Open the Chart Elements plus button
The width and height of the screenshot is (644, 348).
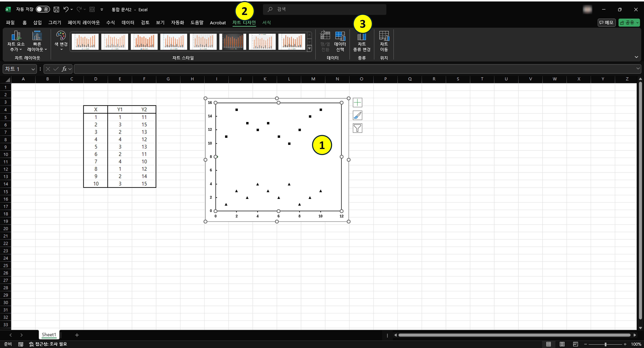[357, 103]
